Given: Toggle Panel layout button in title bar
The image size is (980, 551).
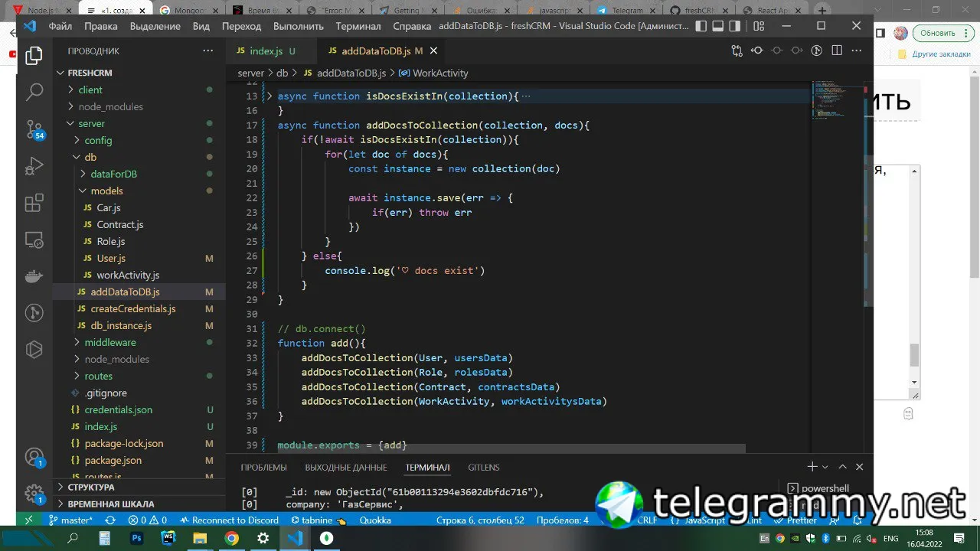Looking at the screenshot, I should 717,26.
